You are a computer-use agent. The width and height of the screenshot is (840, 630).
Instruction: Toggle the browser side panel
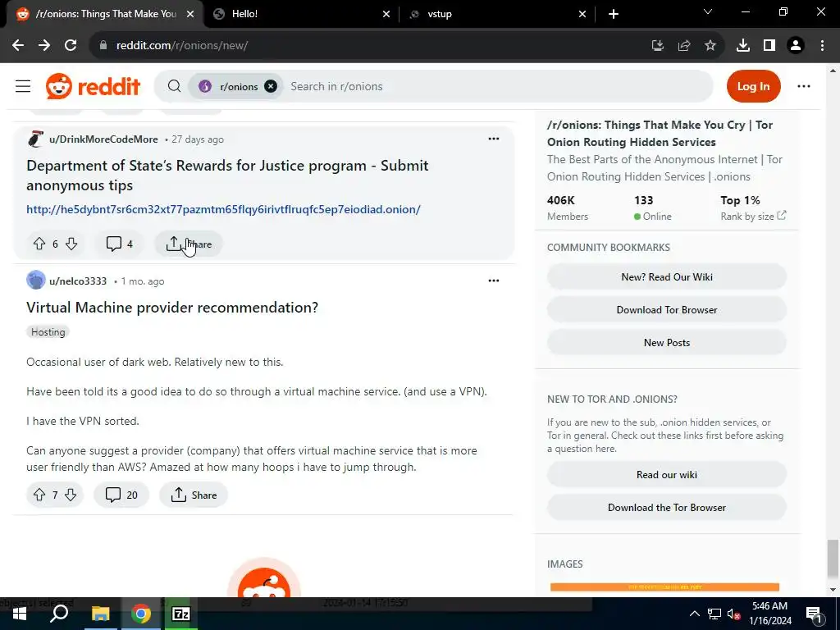point(769,46)
